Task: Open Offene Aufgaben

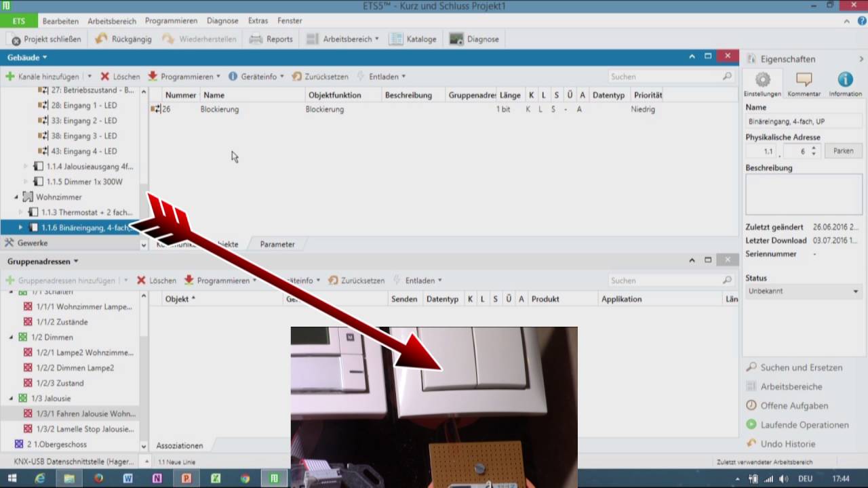Action: click(787, 405)
